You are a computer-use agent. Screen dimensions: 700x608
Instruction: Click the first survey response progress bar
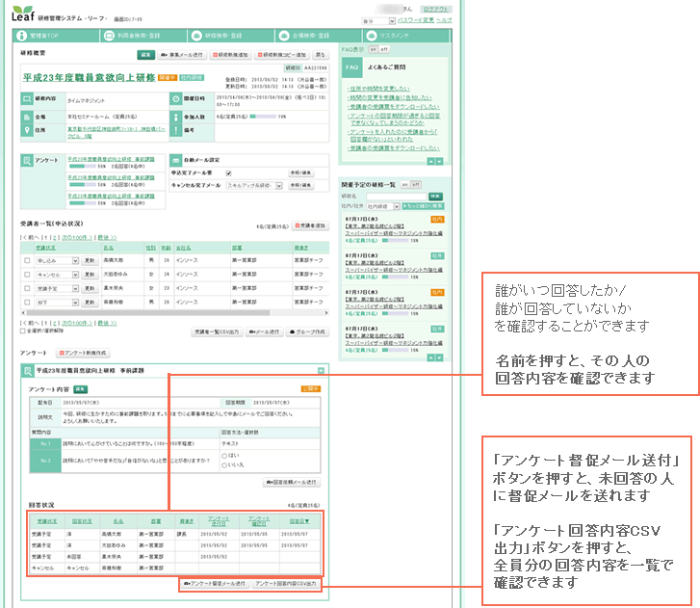click(x=82, y=166)
